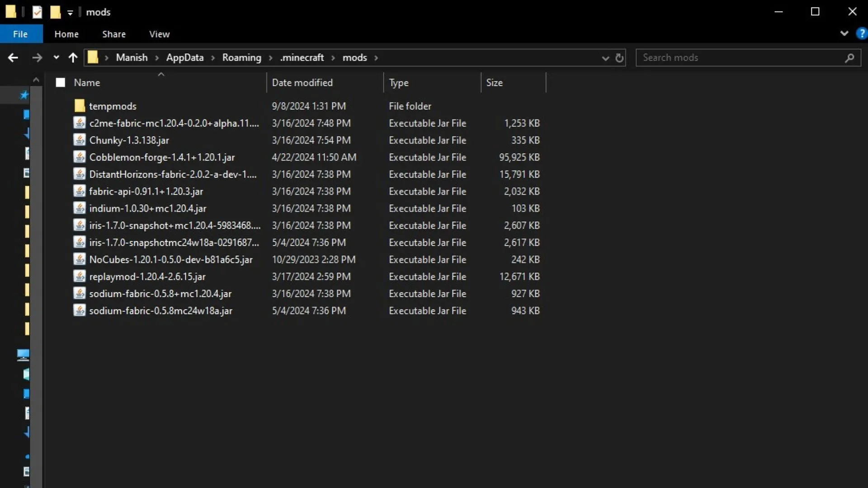Screen dimensions: 868x488
Task: Click the 95,925 KB size value
Action: click(x=519, y=157)
